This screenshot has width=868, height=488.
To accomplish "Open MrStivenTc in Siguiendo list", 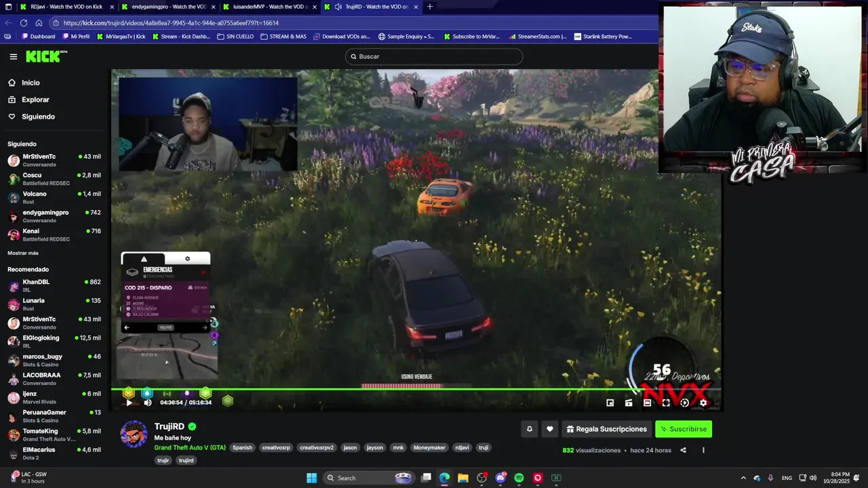I will pyautogui.click(x=54, y=160).
